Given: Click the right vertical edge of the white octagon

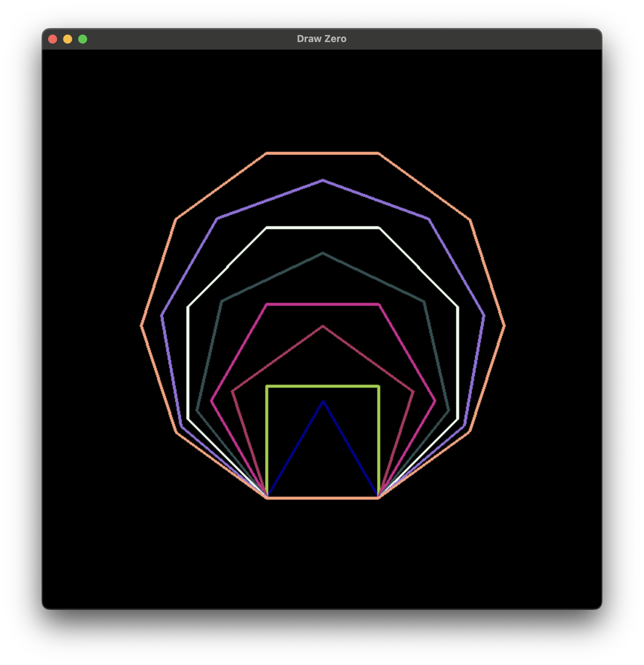Looking at the screenshot, I should click(458, 363).
